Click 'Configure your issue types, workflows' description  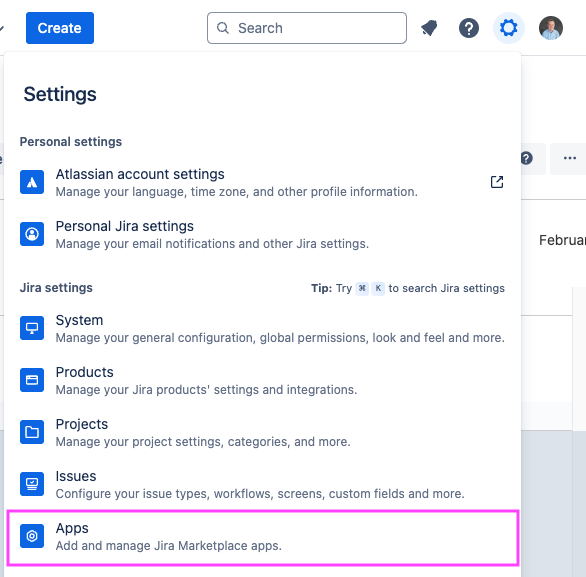[x=260, y=494]
